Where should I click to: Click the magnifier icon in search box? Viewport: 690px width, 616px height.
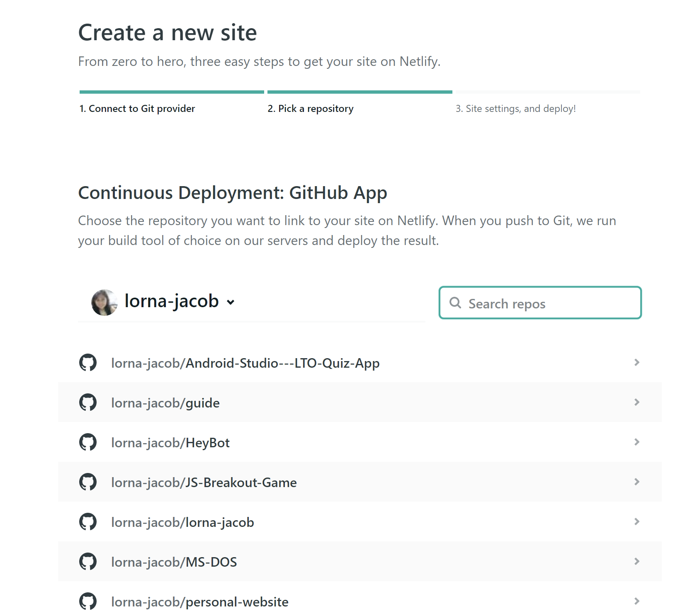click(455, 303)
